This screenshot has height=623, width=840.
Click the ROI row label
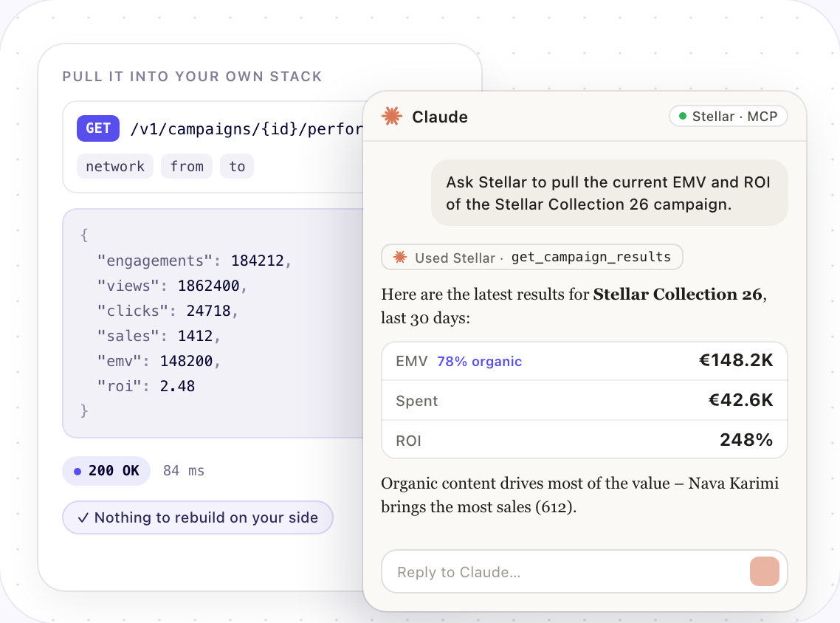(408, 441)
